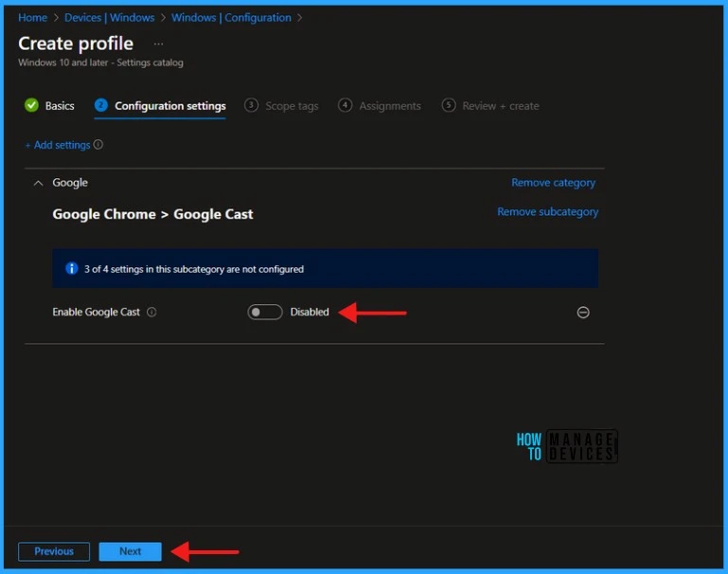Click the blue info icon in the banner
Image resolution: width=728 pixels, height=574 pixels.
pos(72,268)
